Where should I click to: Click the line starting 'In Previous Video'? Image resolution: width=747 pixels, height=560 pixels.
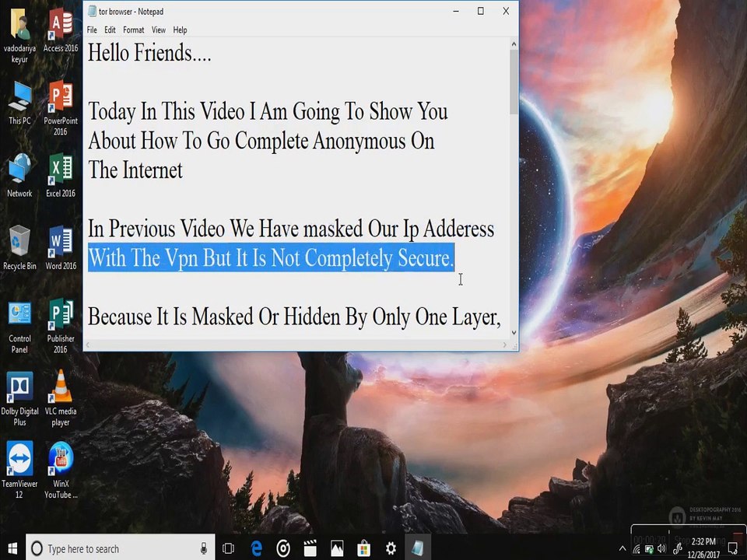[290, 229]
